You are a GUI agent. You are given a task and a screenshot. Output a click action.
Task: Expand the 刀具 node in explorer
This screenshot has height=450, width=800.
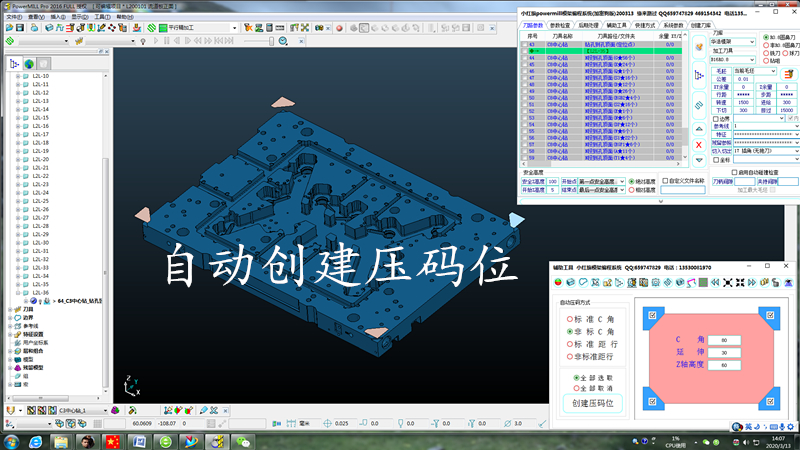pyautogui.click(x=10, y=309)
